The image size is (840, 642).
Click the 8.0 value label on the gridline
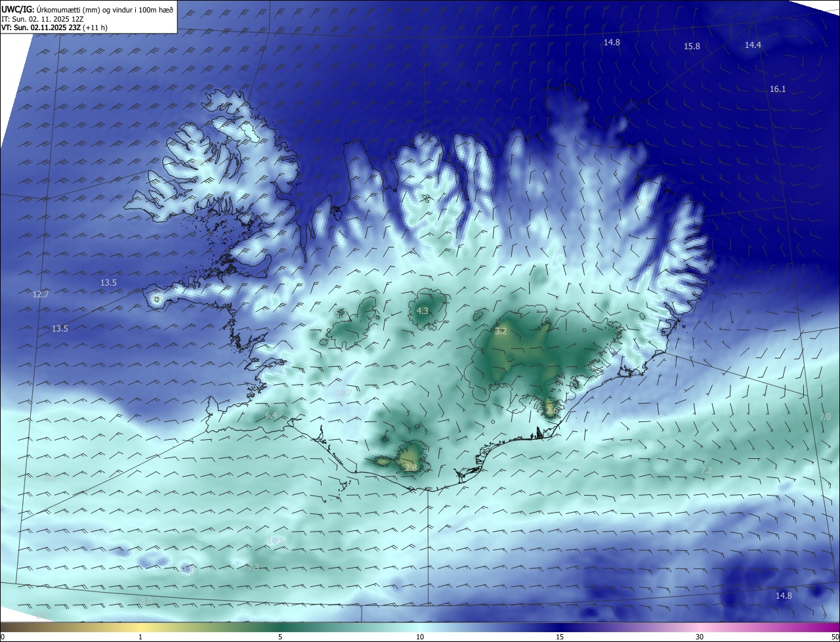tap(146, 601)
